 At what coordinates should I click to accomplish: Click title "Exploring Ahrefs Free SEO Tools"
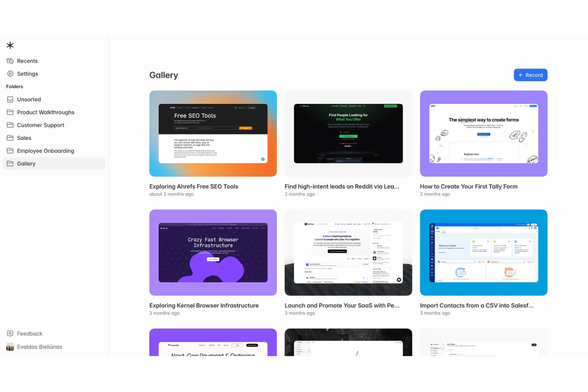click(193, 186)
